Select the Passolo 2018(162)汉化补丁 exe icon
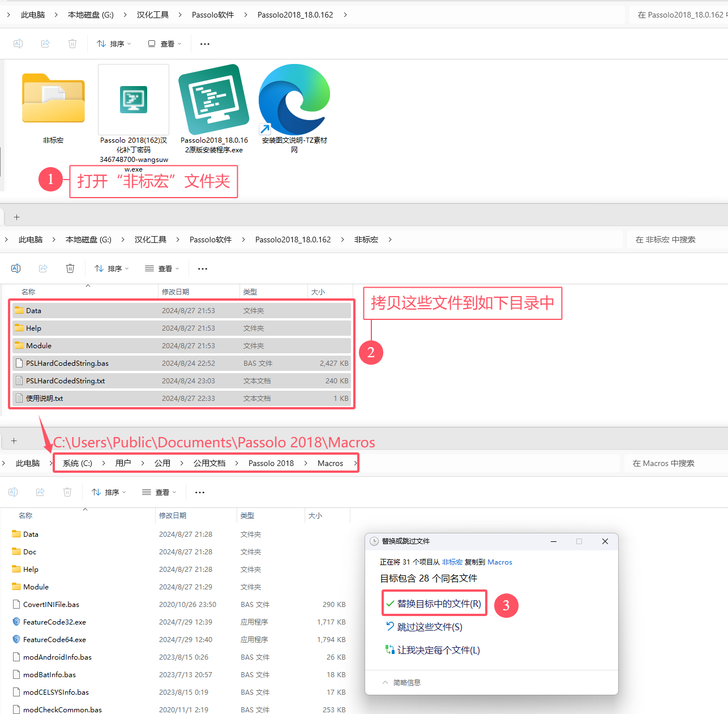 pyautogui.click(x=134, y=100)
